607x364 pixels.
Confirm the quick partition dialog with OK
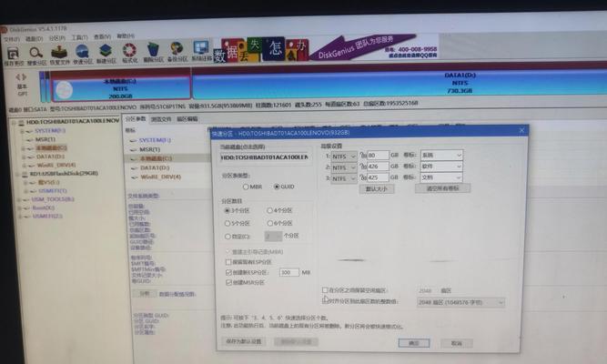pos(414,343)
